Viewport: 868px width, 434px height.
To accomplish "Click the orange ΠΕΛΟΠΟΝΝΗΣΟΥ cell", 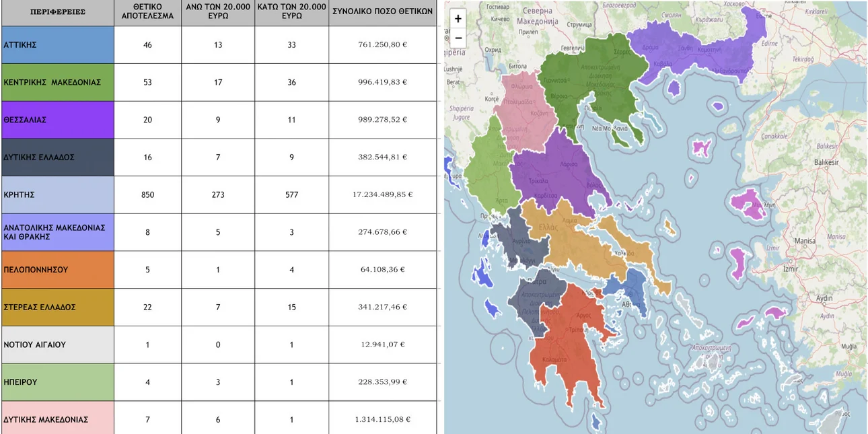I will (58, 270).
